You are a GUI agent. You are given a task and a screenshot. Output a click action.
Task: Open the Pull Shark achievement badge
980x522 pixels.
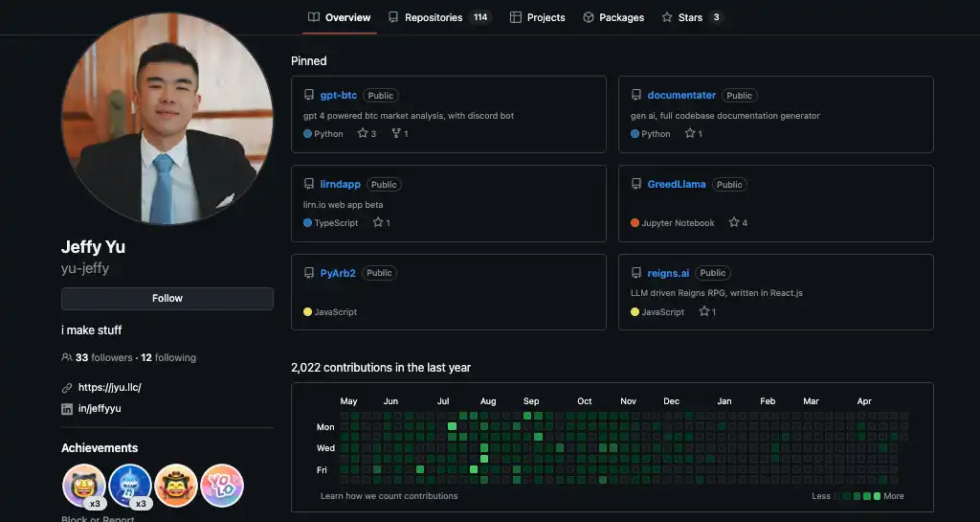(130, 486)
